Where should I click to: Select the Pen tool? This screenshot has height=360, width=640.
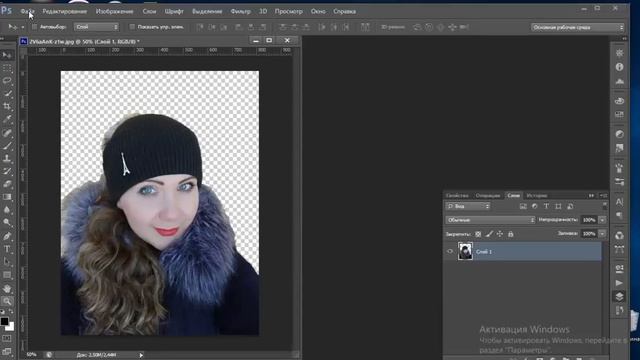click(7, 236)
